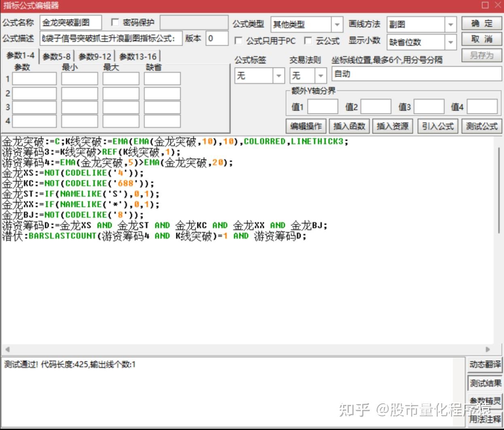Click the horizontal scrollbar right arrow
Screen dimensions: 504x430
pyautogui.click(x=488, y=349)
